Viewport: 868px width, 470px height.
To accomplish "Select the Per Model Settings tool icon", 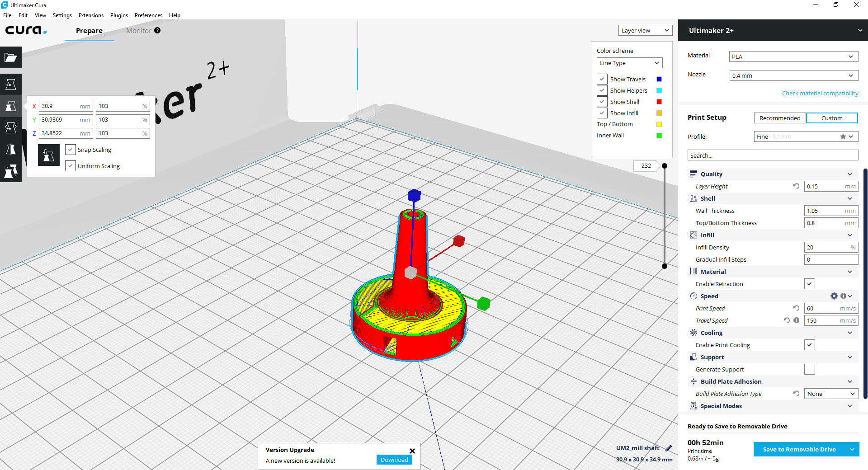I will [x=11, y=171].
